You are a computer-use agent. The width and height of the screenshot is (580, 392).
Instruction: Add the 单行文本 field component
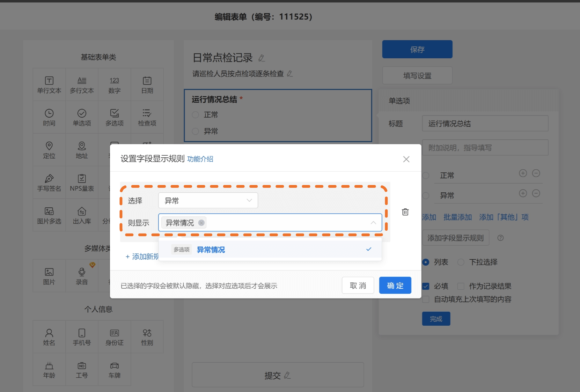[49, 85]
